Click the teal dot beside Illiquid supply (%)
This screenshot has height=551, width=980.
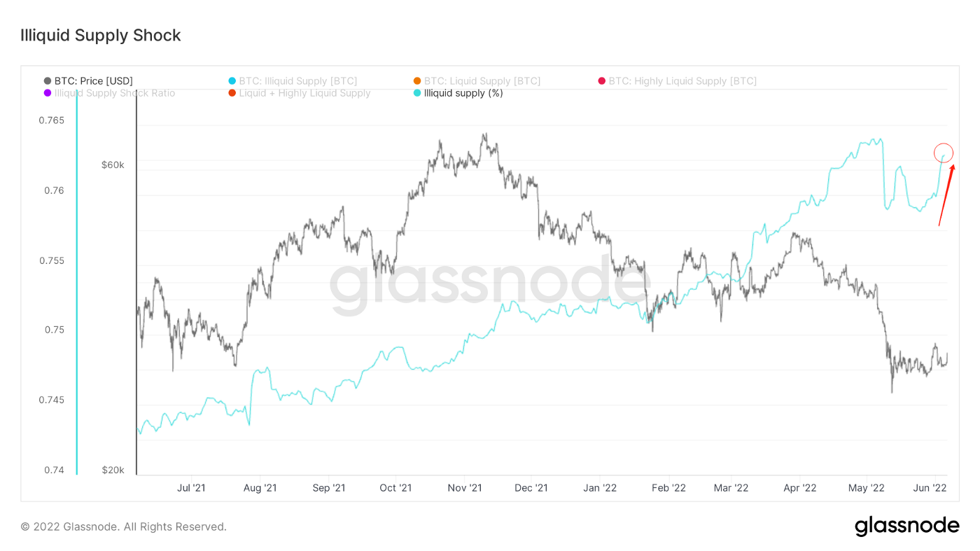click(417, 93)
